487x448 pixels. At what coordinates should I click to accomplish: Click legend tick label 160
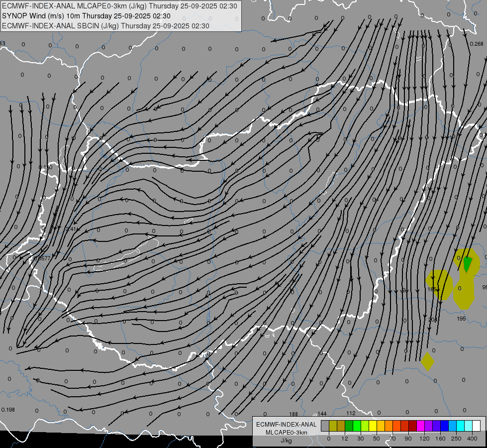point(440,439)
